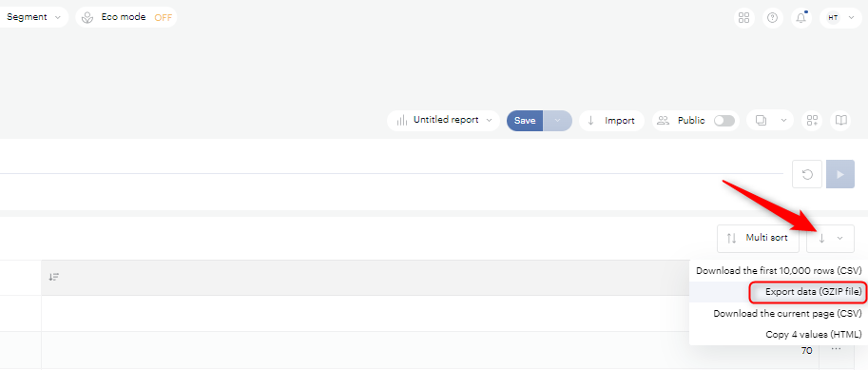Image resolution: width=868 pixels, height=370 pixels.
Task: Click the reset query icon
Action: tap(807, 174)
